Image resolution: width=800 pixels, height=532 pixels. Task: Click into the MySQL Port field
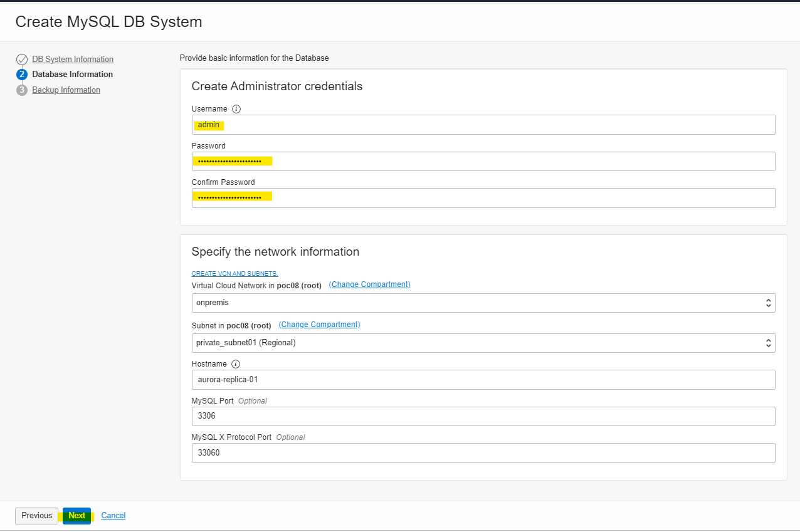pos(483,416)
